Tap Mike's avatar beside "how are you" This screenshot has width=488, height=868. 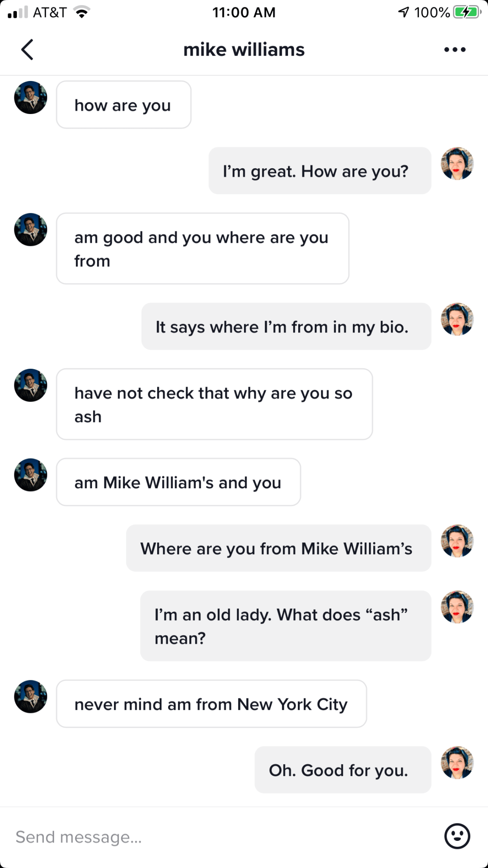point(30,97)
